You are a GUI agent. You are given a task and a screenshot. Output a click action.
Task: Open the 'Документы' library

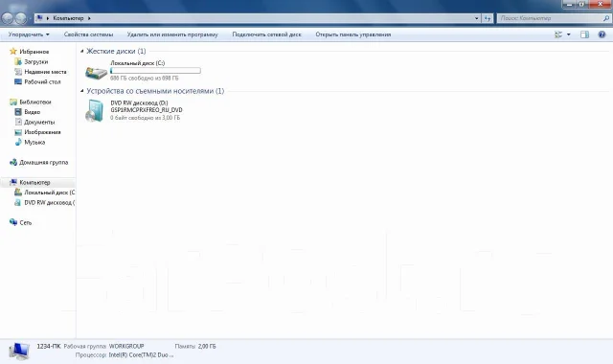pos(34,122)
